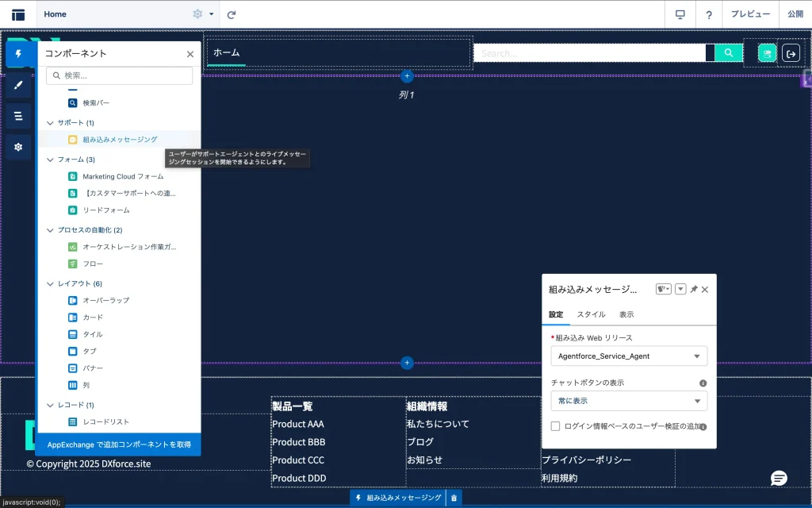Click AppExchange で追加コンポーネントを取得 link
The width and height of the screenshot is (812, 508).
pos(119,444)
